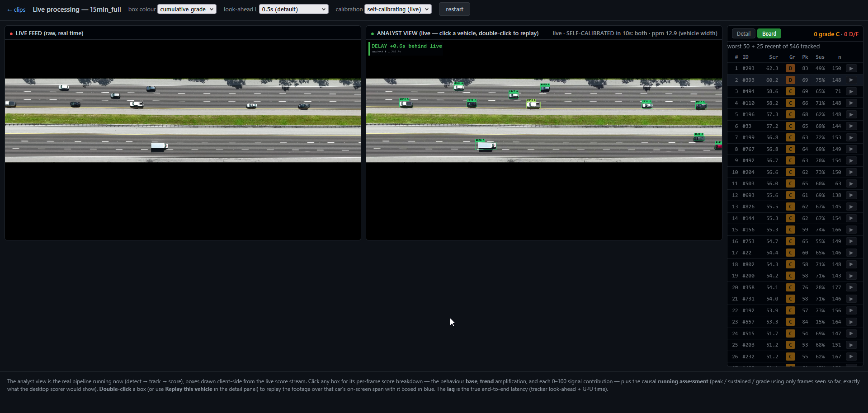Viewport: 868px width, 413px height.
Task: Play replay for vehicle #767
Action: [851, 149]
